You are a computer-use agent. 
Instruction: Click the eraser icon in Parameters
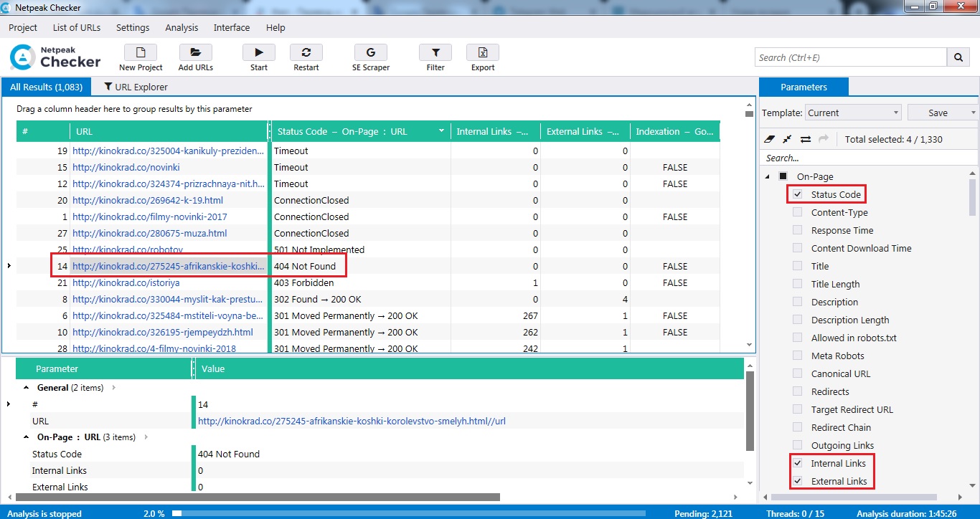pyautogui.click(x=771, y=139)
